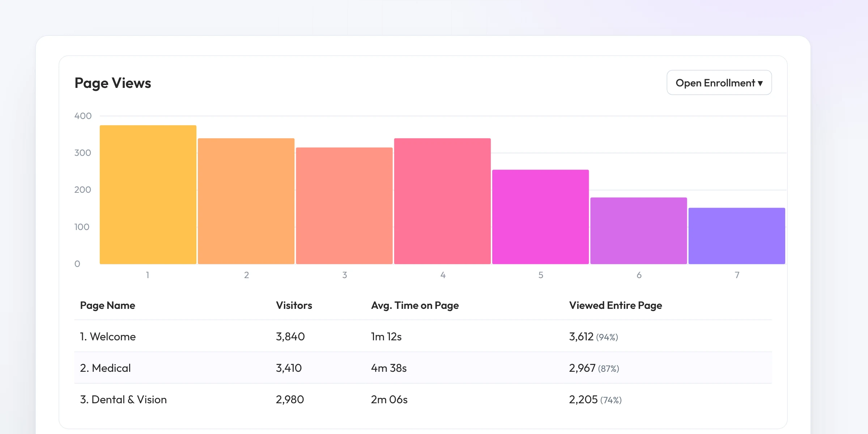Open the Open Enrollment dropdown
The height and width of the screenshot is (434, 868).
click(x=719, y=83)
